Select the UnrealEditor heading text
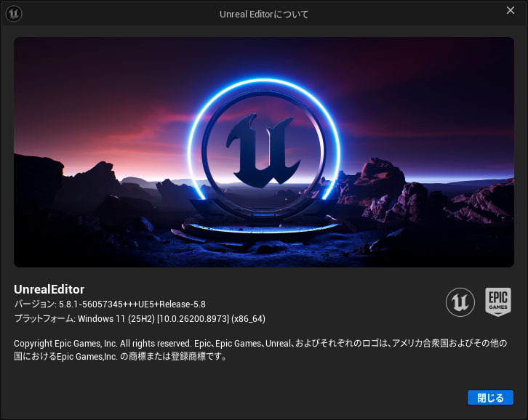528x420 pixels. pyautogui.click(x=49, y=289)
